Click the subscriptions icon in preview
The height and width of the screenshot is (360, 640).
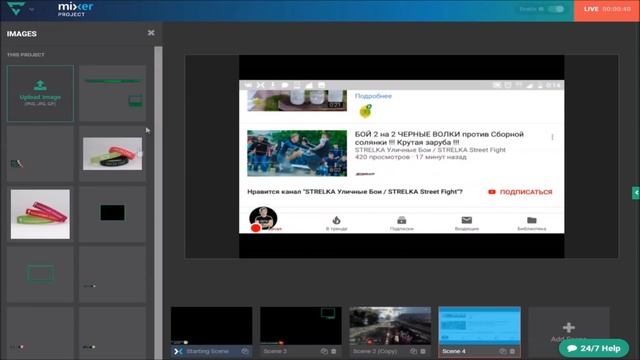pyautogui.click(x=402, y=220)
